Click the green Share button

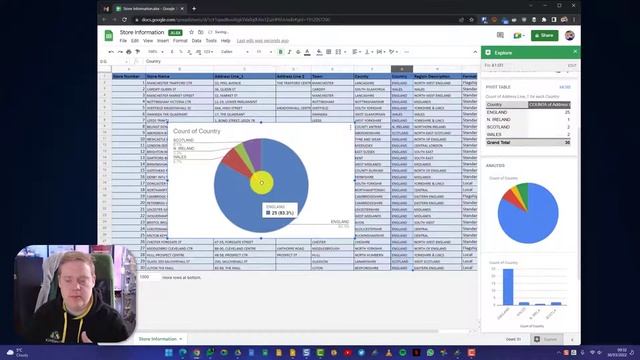544,36
